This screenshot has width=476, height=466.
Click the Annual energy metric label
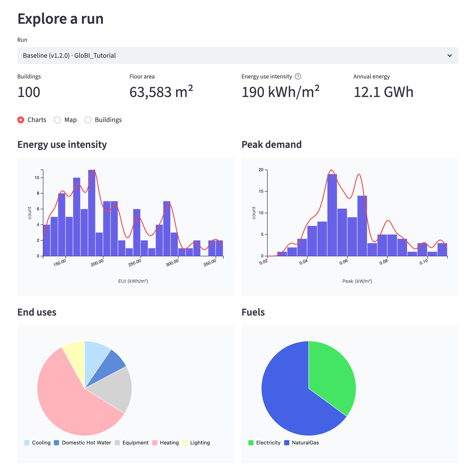pos(371,77)
